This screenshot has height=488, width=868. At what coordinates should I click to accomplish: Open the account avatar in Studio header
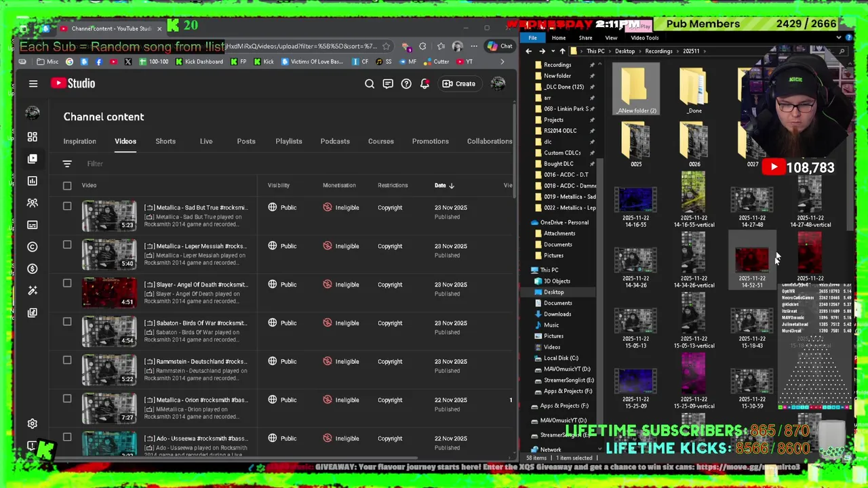[498, 83]
